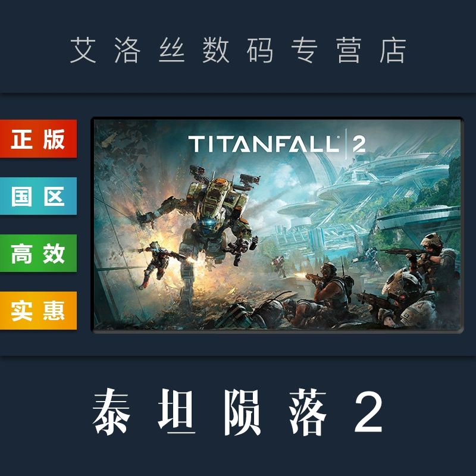Select the orange 实惠 badge
Image resolution: width=476 pixels, height=476 pixels.
38,311
